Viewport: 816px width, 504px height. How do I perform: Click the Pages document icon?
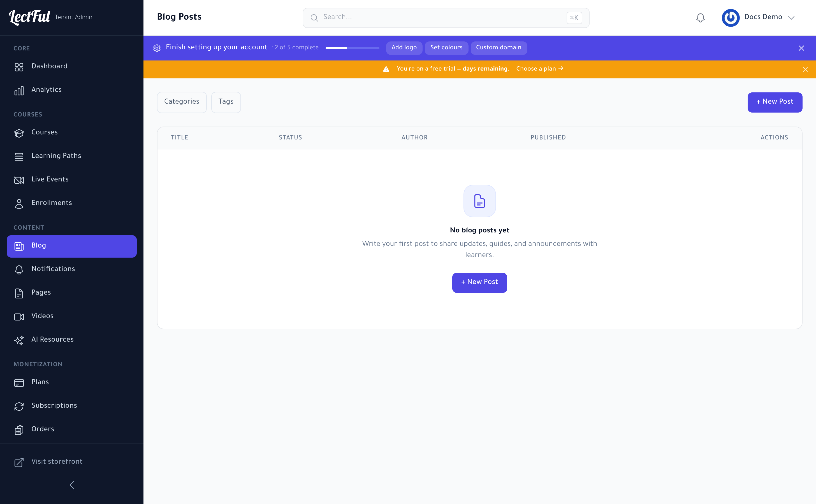click(19, 293)
